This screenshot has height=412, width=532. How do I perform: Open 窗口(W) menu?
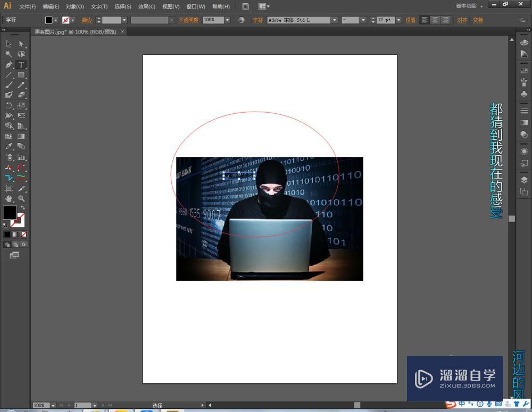point(196,6)
